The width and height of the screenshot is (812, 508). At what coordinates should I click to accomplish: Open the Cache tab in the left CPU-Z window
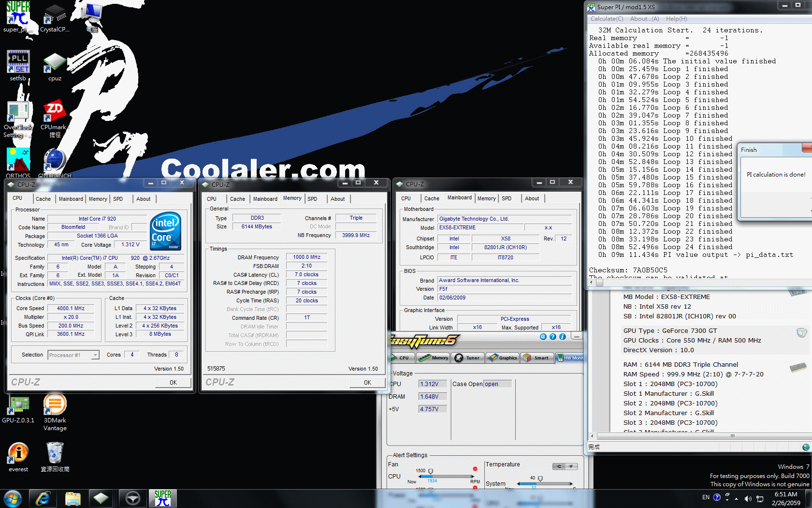(43, 199)
